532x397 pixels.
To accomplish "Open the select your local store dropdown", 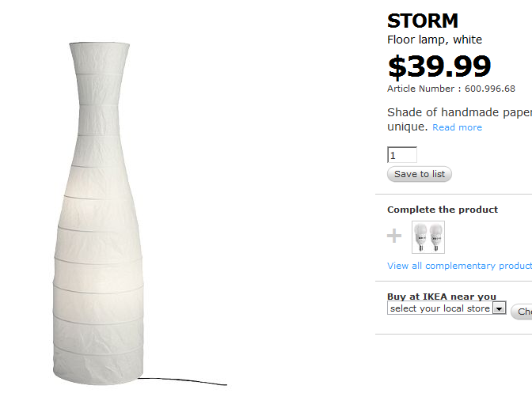I will (x=440, y=308).
